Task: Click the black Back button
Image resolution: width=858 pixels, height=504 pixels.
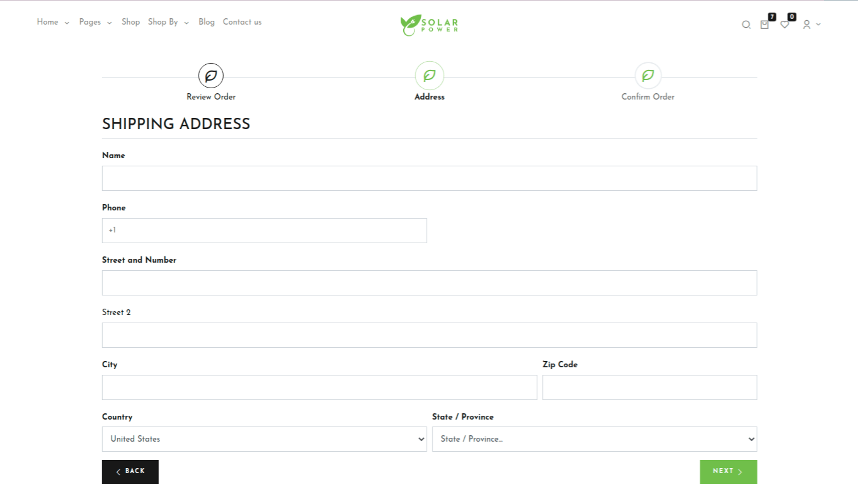Action: point(130,471)
